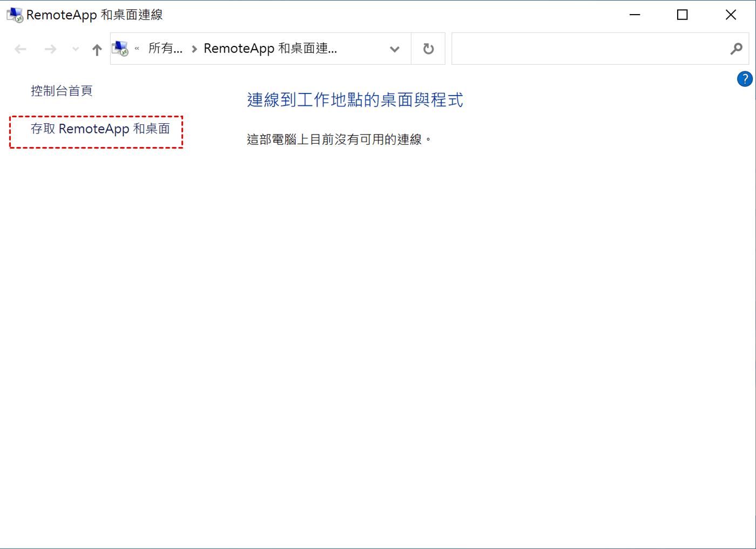Click the Forward navigation arrow
The width and height of the screenshot is (756, 549).
pyautogui.click(x=50, y=49)
